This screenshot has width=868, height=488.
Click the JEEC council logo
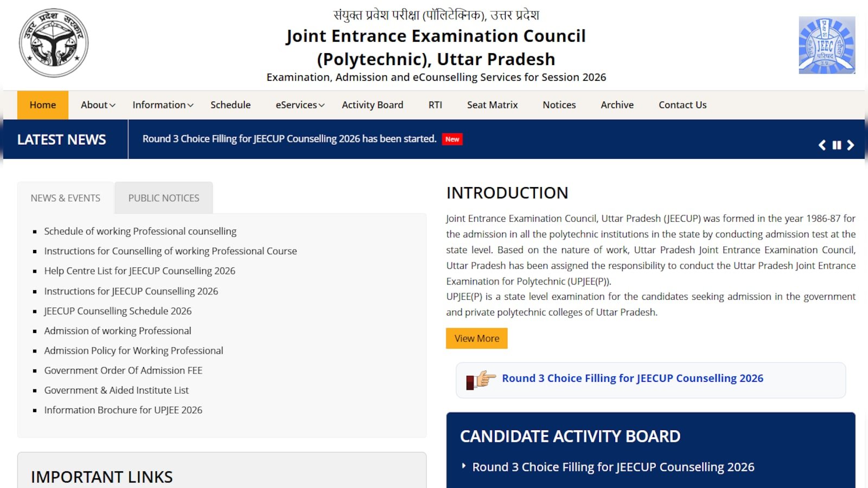[x=827, y=45]
